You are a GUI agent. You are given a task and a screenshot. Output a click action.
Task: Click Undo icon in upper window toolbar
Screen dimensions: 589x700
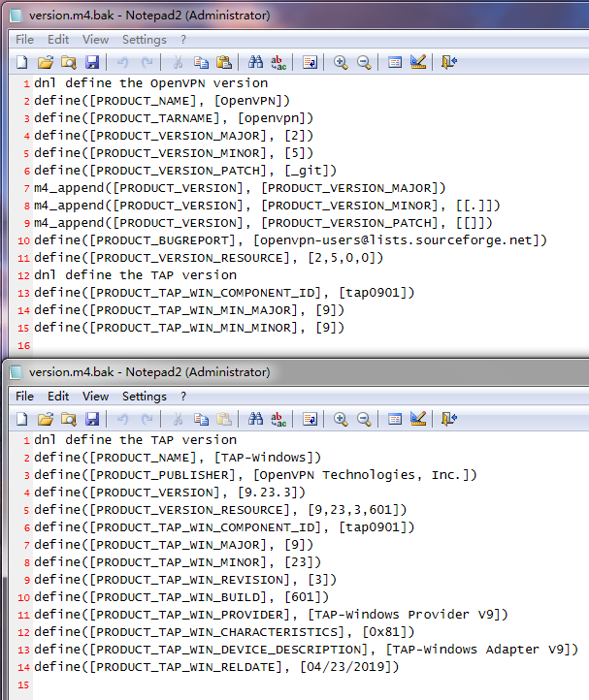123,62
